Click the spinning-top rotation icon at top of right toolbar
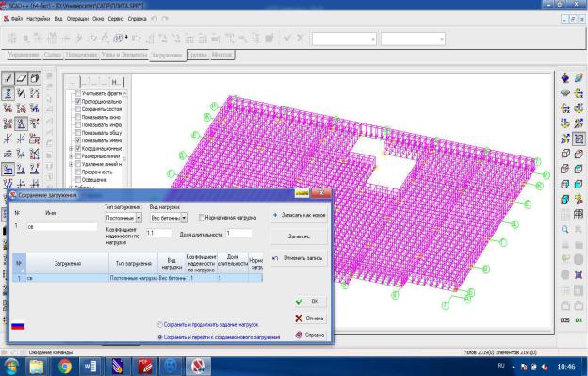 (565, 78)
